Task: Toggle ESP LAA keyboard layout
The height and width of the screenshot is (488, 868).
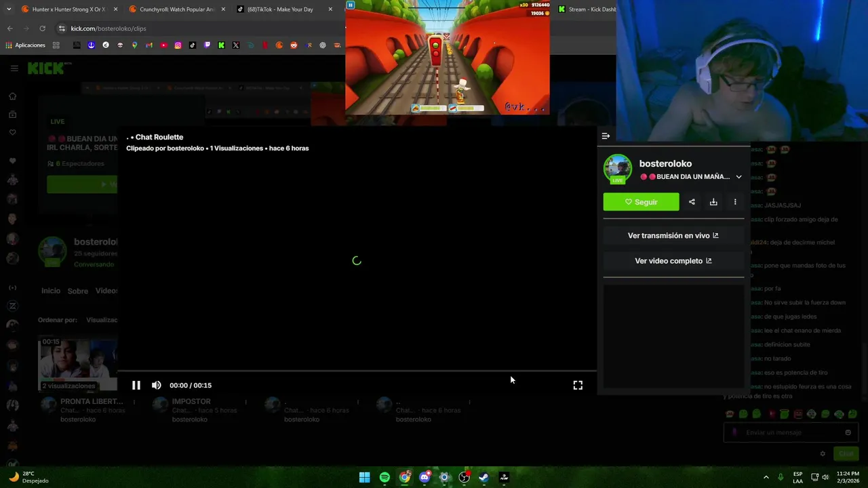Action: click(798, 477)
